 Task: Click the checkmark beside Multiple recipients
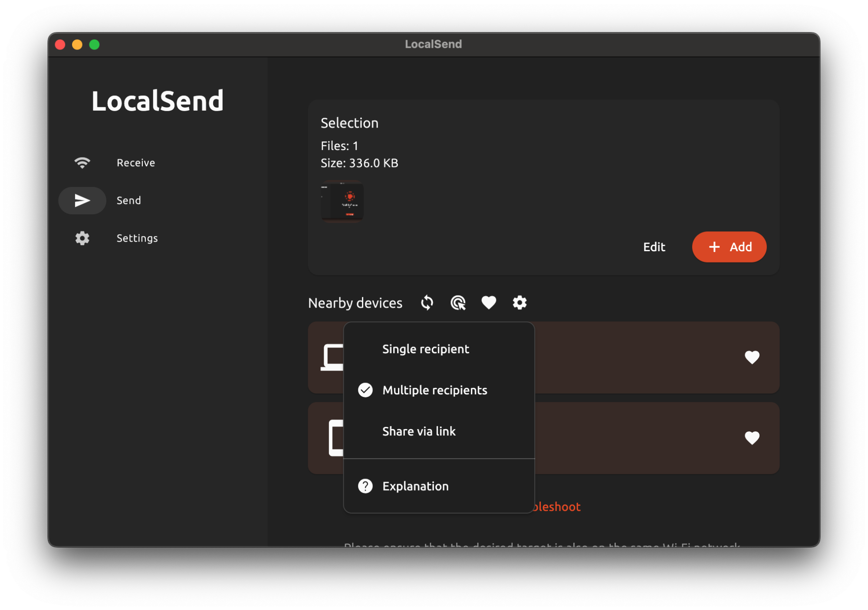tap(365, 390)
